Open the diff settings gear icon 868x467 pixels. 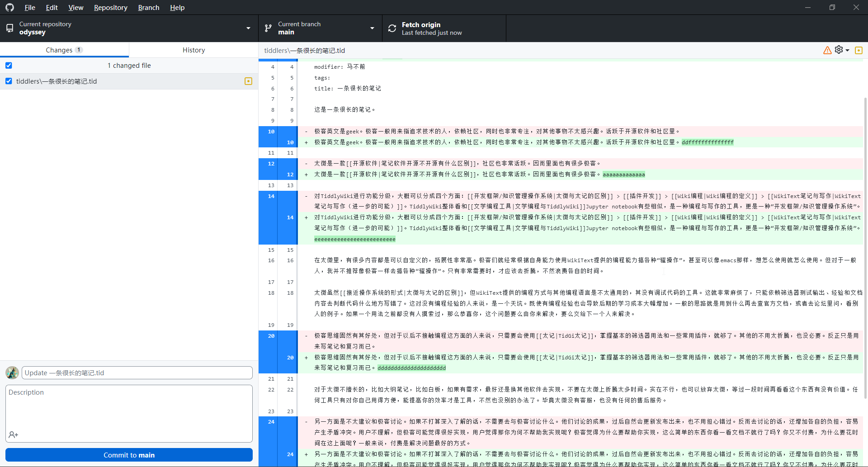839,50
